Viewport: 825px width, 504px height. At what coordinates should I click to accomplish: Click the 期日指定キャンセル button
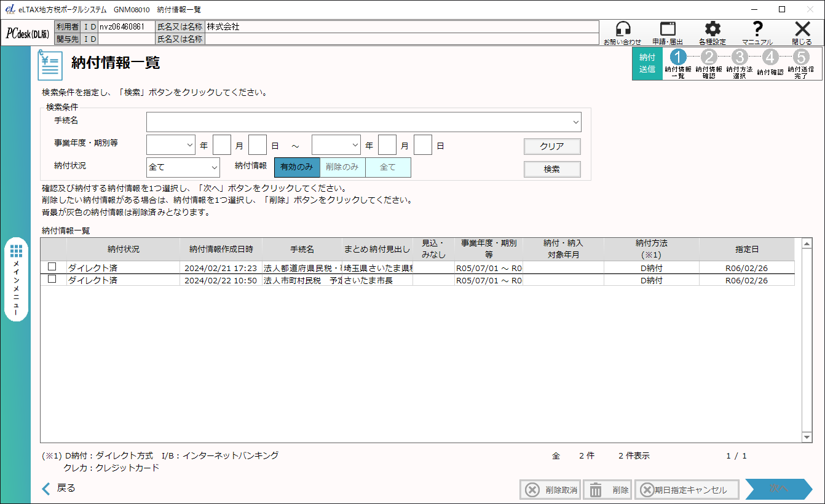tap(686, 490)
